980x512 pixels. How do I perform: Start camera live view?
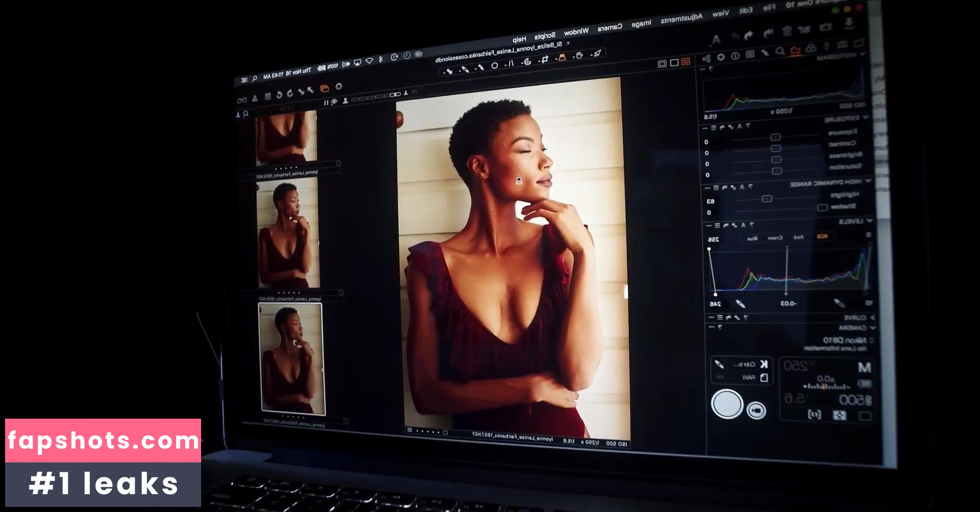(756, 410)
